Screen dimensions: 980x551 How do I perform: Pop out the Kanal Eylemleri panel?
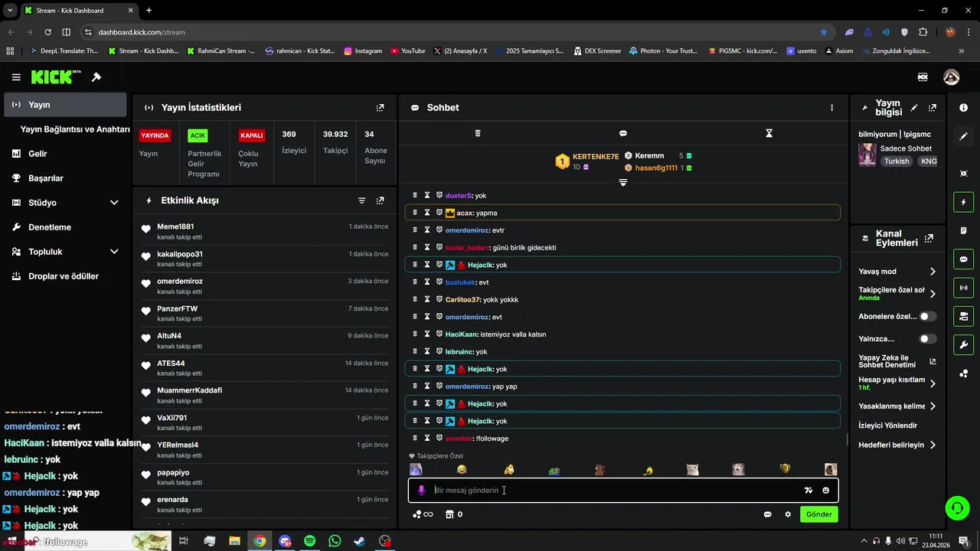(929, 238)
